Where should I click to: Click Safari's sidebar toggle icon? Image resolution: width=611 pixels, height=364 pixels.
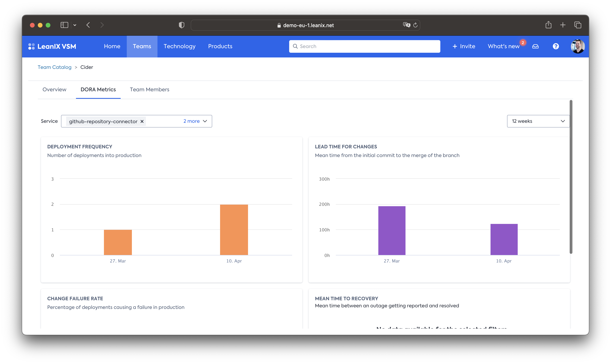tap(64, 25)
